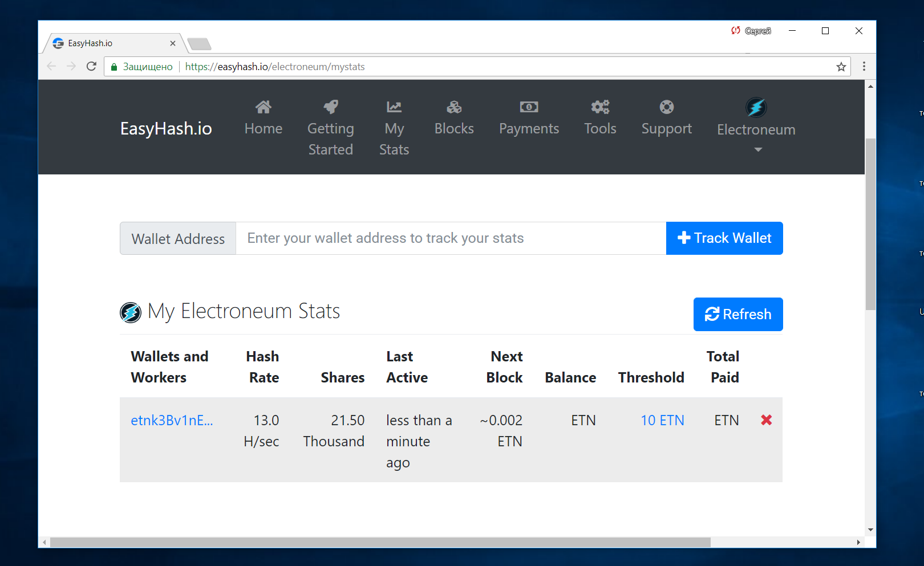Click the Balance column header
Image resolution: width=924 pixels, height=566 pixels.
pyautogui.click(x=570, y=378)
